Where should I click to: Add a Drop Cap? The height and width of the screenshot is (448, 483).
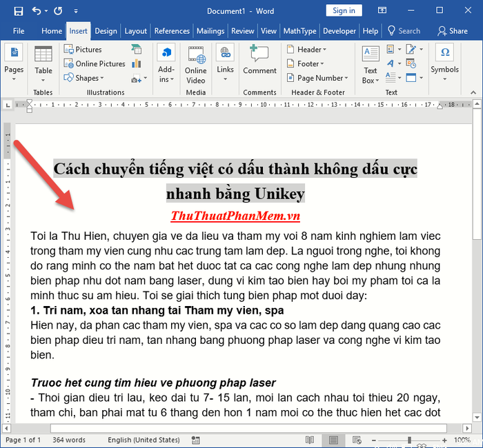pyautogui.click(x=394, y=77)
